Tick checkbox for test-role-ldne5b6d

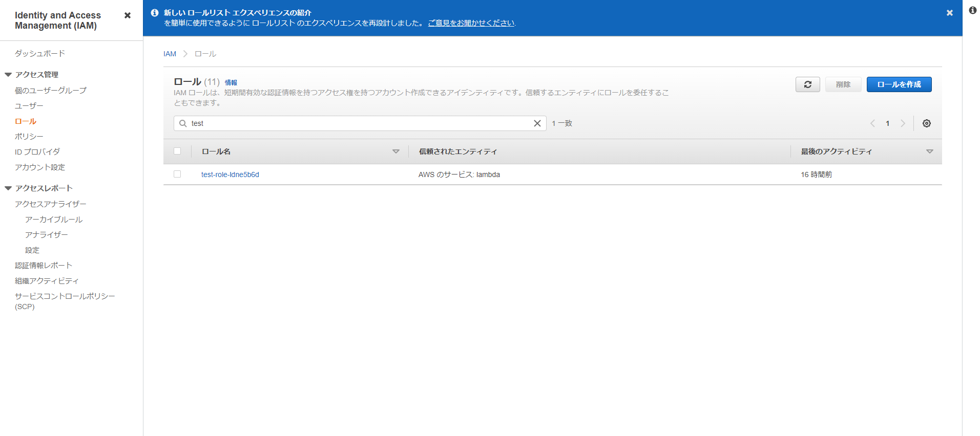point(177,174)
